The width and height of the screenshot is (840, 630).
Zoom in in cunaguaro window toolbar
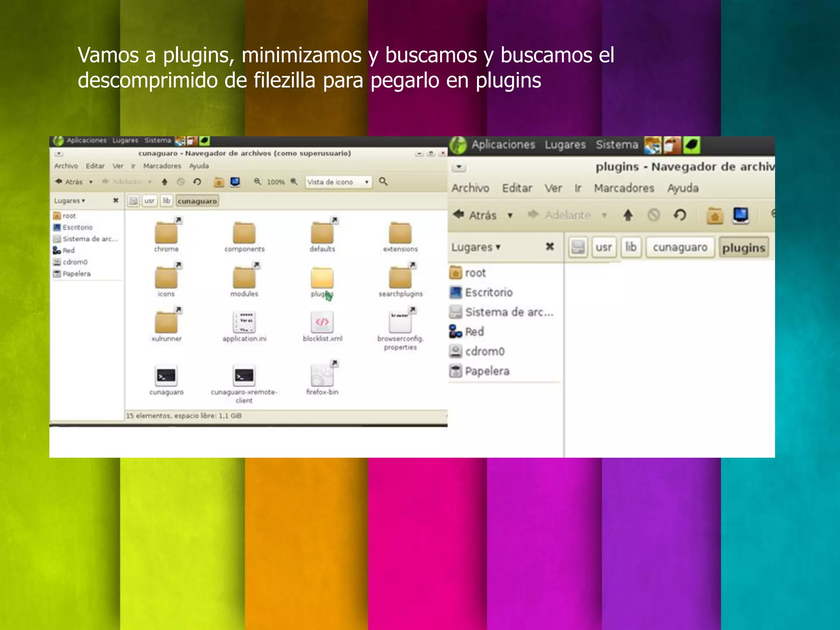click(x=294, y=182)
